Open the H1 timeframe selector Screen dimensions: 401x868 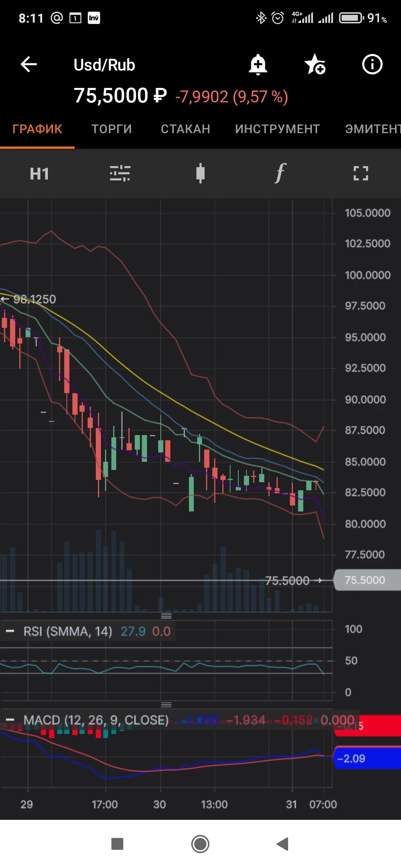point(39,174)
